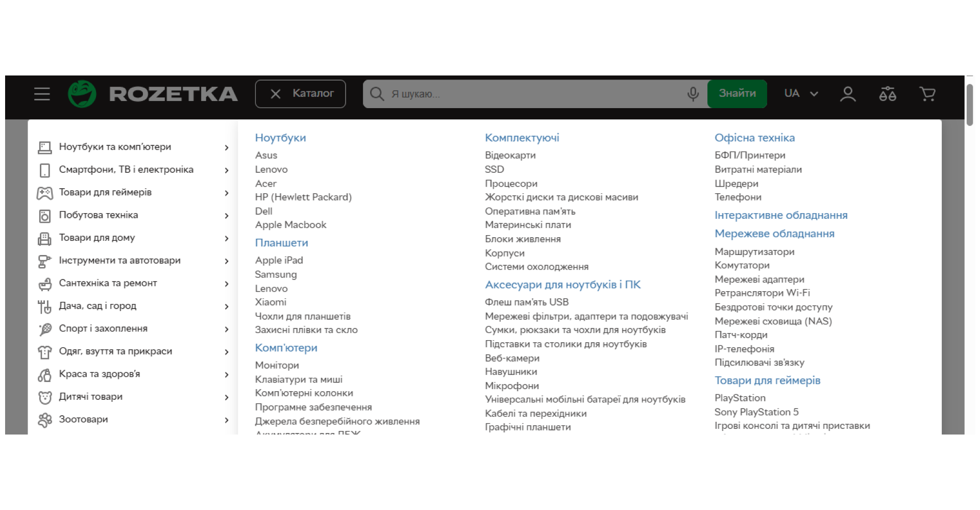Viewport: 980px width, 510px height.
Task: Activate voice search microphone icon
Action: (693, 94)
